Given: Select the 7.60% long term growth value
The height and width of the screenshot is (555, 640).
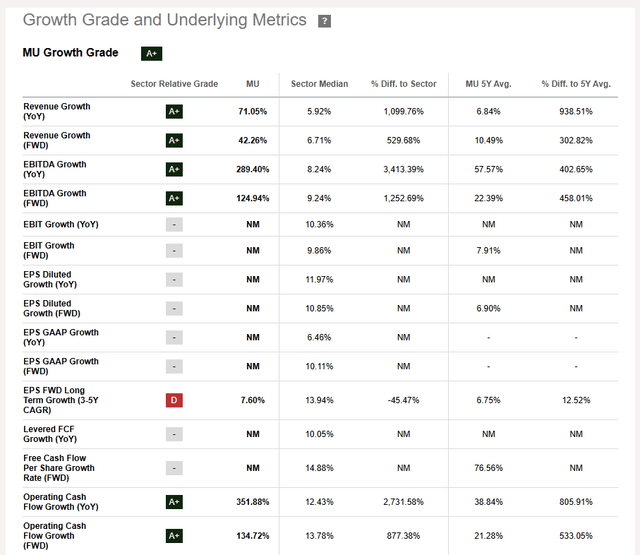Looking at the screenshot, I should 253,400.
